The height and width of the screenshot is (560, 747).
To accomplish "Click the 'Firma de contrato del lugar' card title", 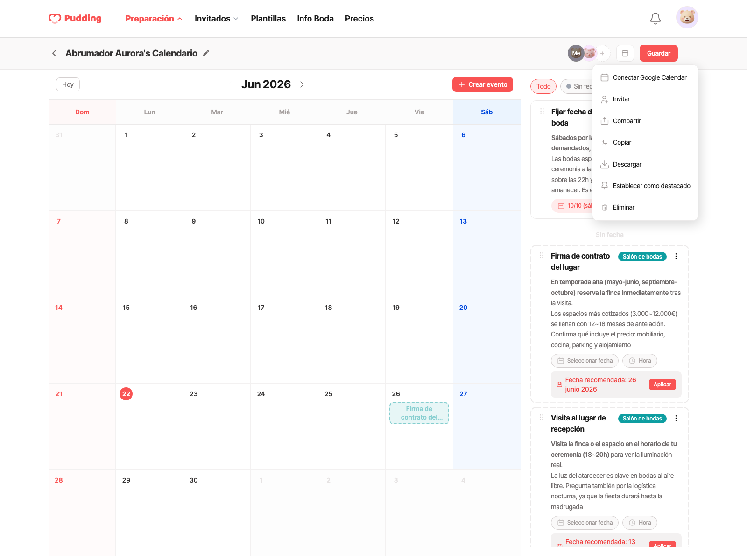I will (x=580, y=261).
